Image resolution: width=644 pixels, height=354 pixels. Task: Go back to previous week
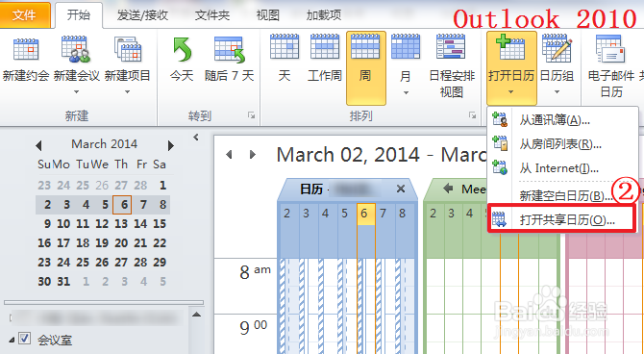229,155
